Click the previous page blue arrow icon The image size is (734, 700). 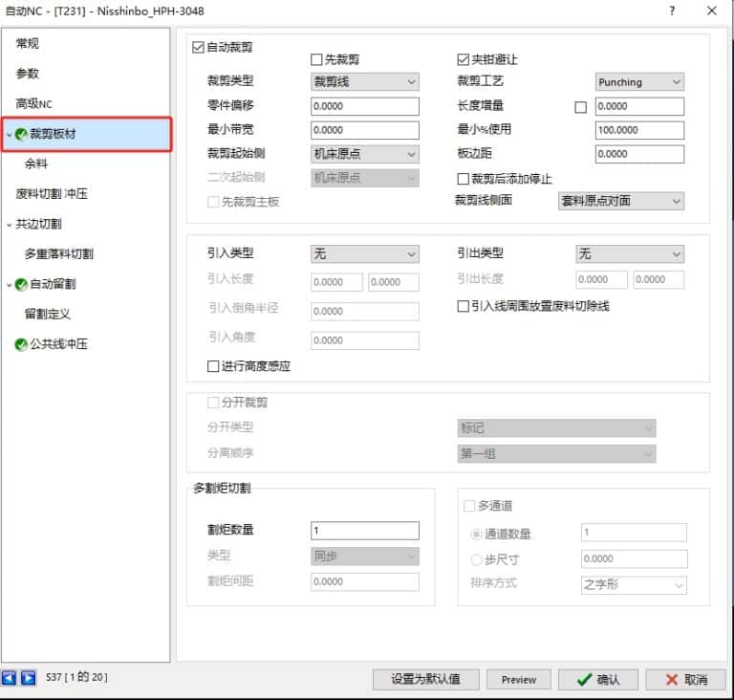(x=11, y=678)
